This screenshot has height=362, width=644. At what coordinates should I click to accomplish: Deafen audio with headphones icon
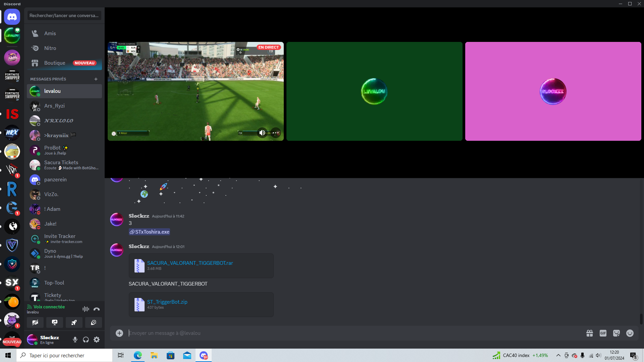tap(86, 340)
